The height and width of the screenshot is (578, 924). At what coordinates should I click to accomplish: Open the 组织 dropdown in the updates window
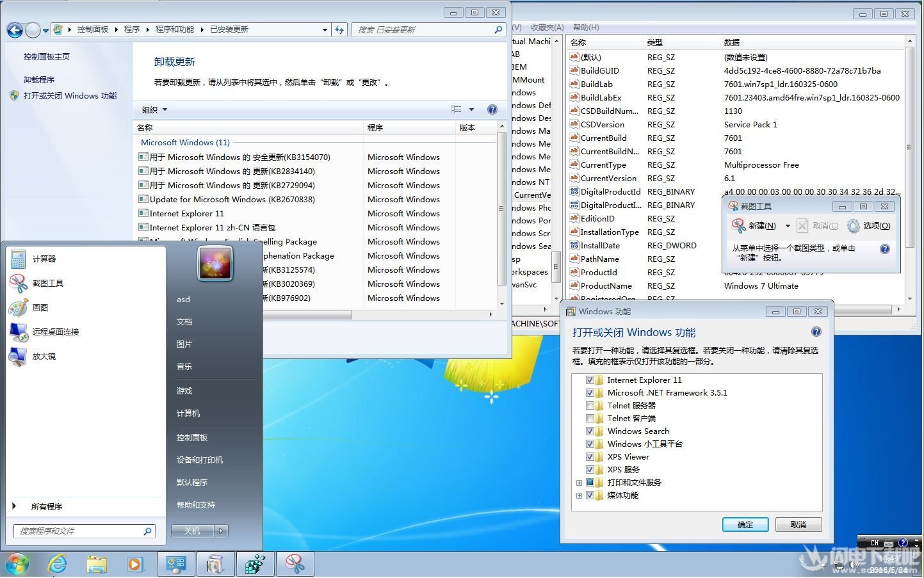pyautogui.click(x=154, y=109)
